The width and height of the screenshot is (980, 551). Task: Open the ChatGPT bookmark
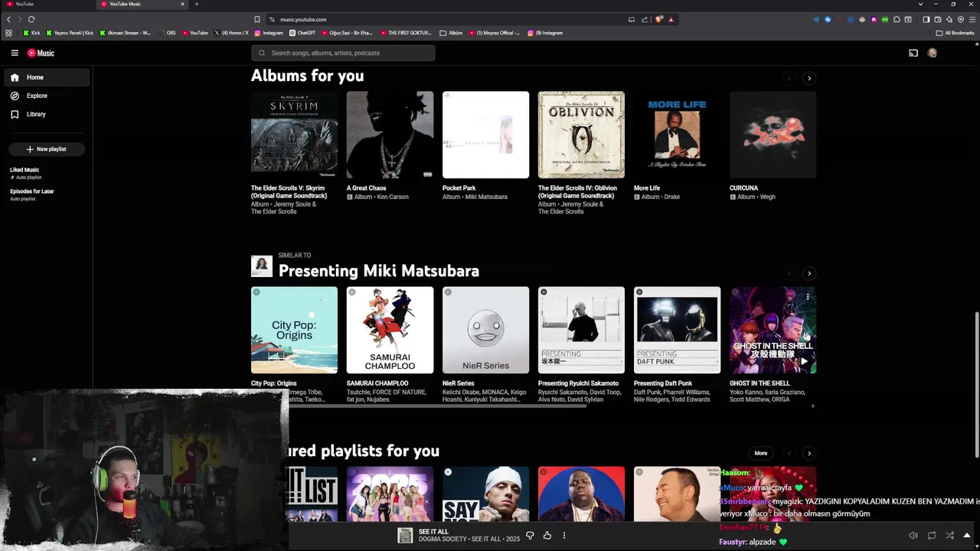click(x=302, y=33)
